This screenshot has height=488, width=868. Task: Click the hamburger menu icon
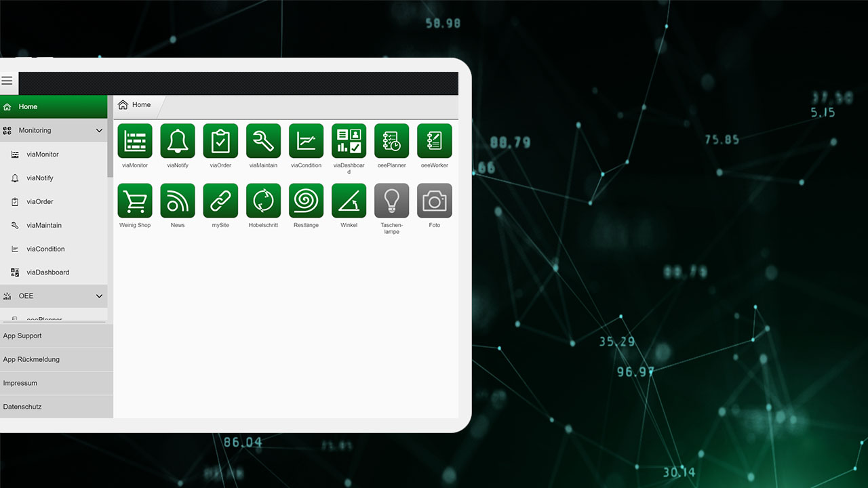tap(7, 81)
